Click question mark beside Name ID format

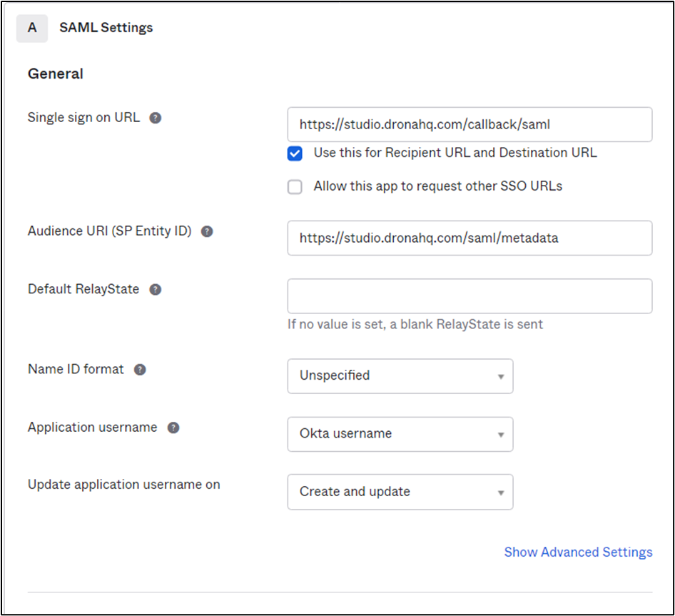coord(140,370)
